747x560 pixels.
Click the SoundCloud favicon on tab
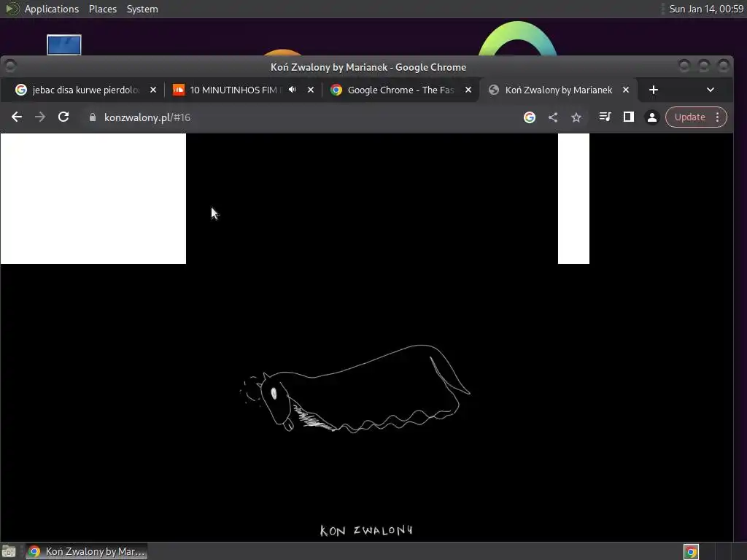coord(178,90)
